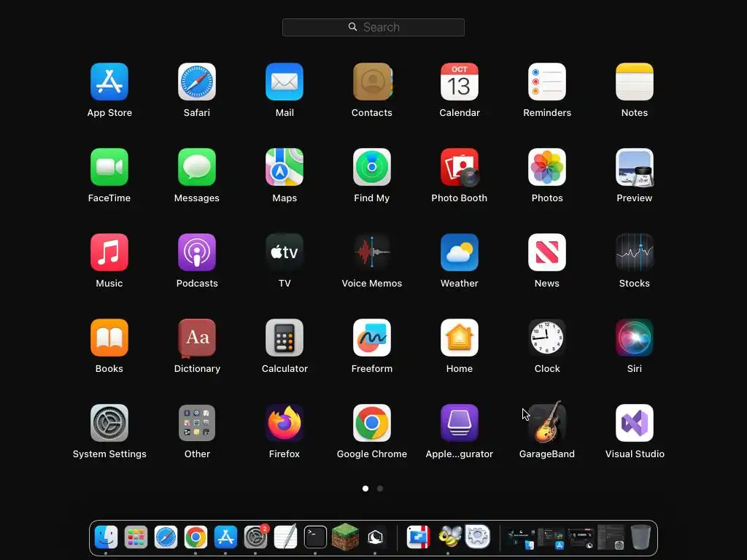The width and height of the screenshot is (747, 560).
Task: Launch Firefox browser
Action: [285, 423]
